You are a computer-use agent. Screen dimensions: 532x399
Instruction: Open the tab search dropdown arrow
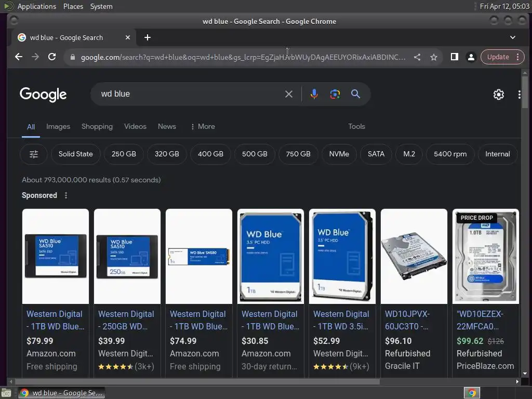513,37
